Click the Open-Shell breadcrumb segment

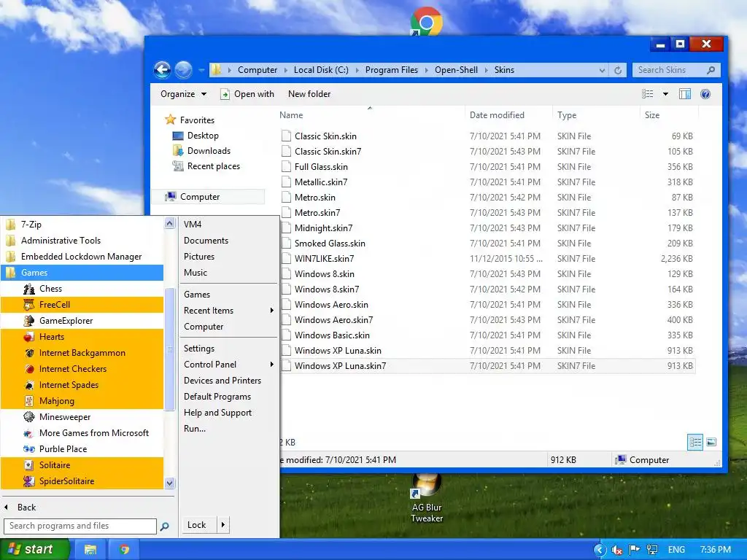(x=456, y=70)
